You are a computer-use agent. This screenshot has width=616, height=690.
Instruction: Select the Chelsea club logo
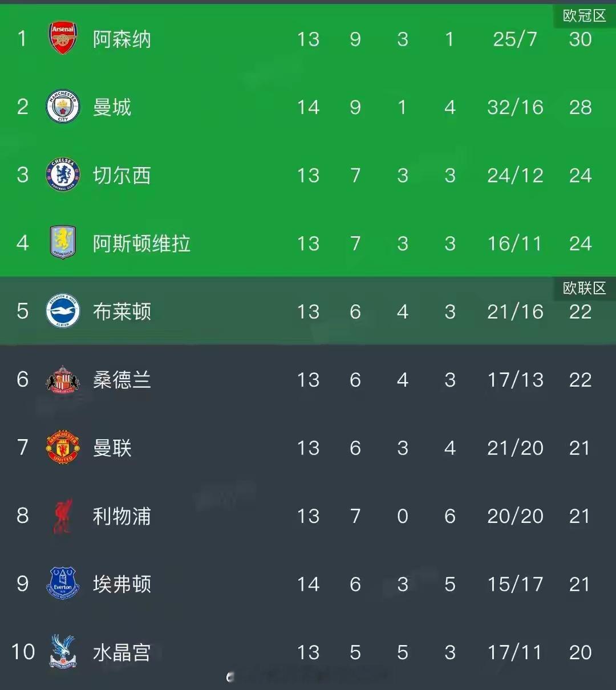click(63, 175)
